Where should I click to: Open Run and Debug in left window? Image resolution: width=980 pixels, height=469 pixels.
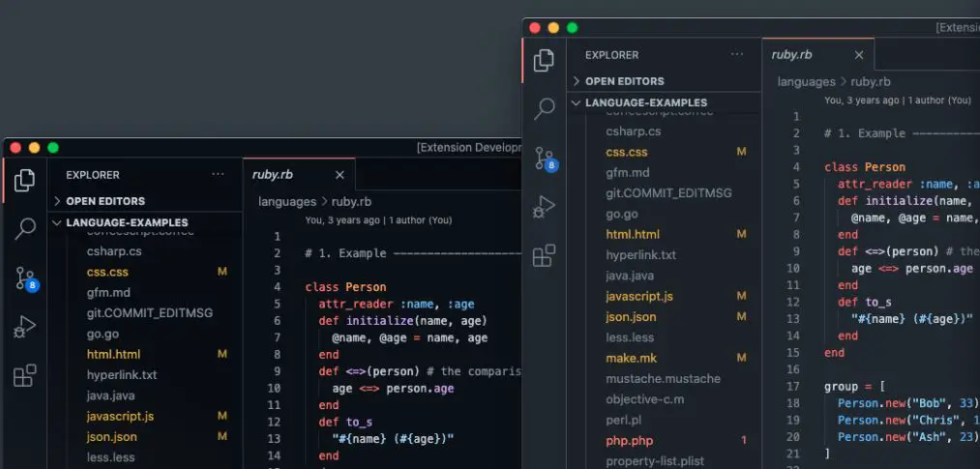25,327
